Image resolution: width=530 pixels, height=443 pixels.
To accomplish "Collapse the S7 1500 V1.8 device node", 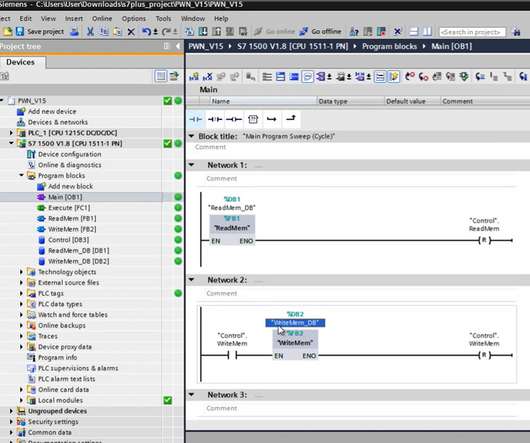I will tap(11, 143).
